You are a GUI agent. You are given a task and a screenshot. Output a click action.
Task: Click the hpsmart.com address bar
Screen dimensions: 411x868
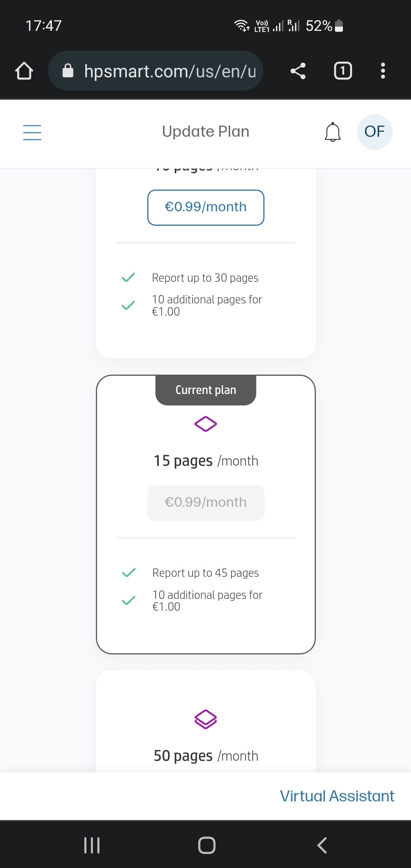click(170, 71)
